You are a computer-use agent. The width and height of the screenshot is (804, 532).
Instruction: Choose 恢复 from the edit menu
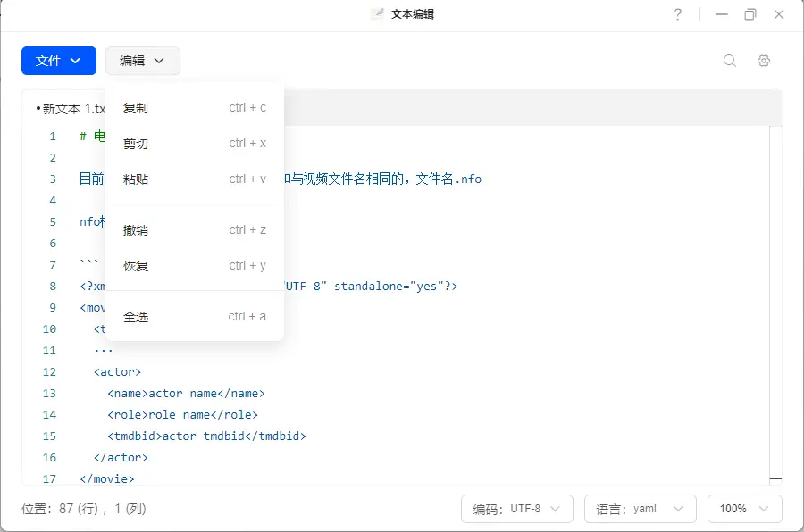[195, 266]
